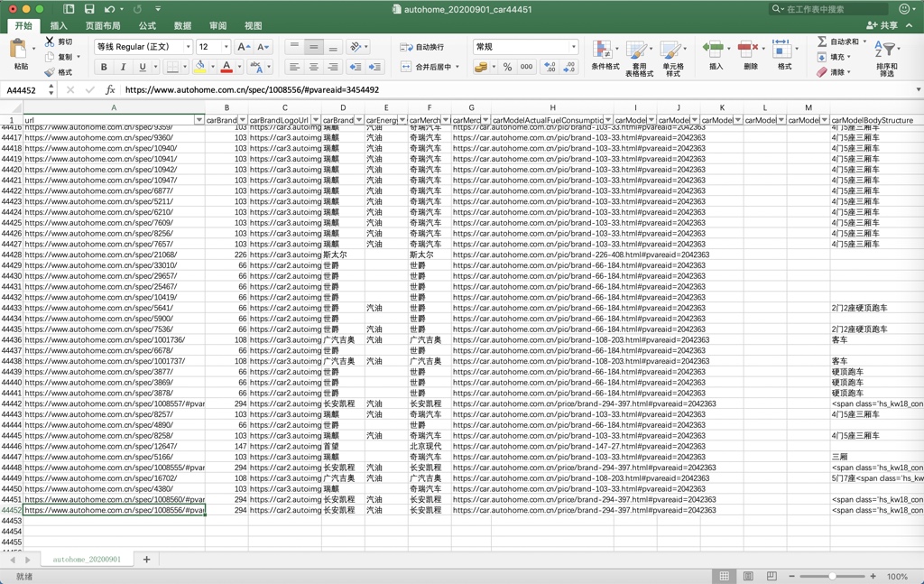
Task: Click the Insert cells (插入) icon
Action: 714,50
